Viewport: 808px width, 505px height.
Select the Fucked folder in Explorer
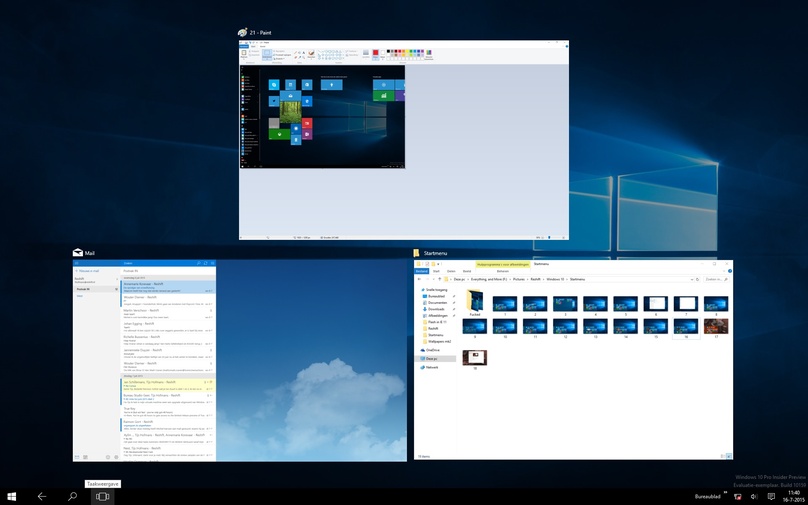tap(475, 303)
